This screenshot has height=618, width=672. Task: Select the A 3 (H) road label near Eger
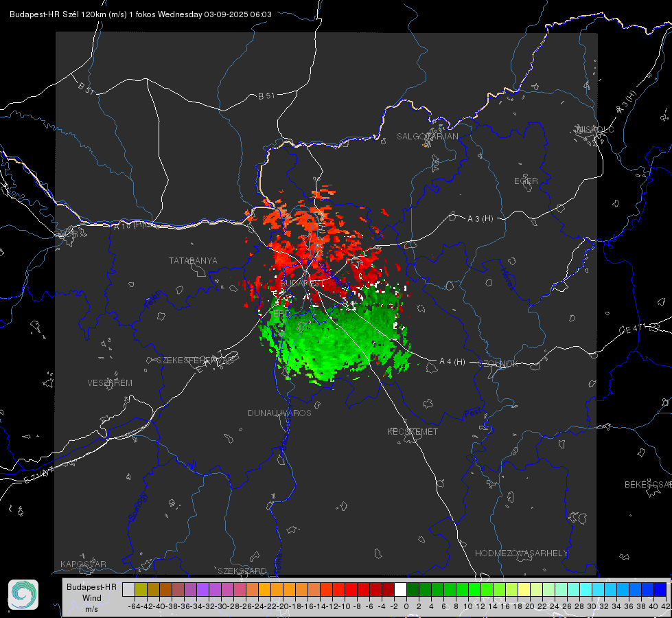480,219
